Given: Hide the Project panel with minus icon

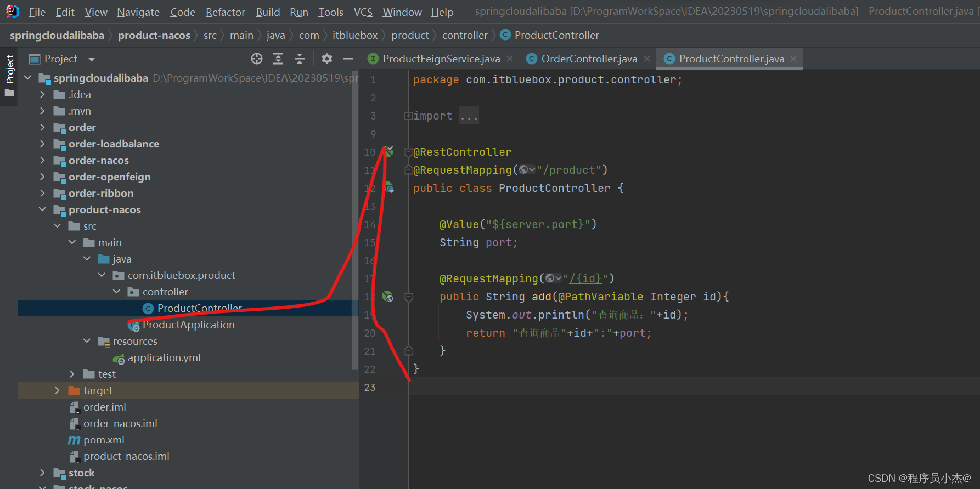Looking at the screenshot, I should pos(348,59).
